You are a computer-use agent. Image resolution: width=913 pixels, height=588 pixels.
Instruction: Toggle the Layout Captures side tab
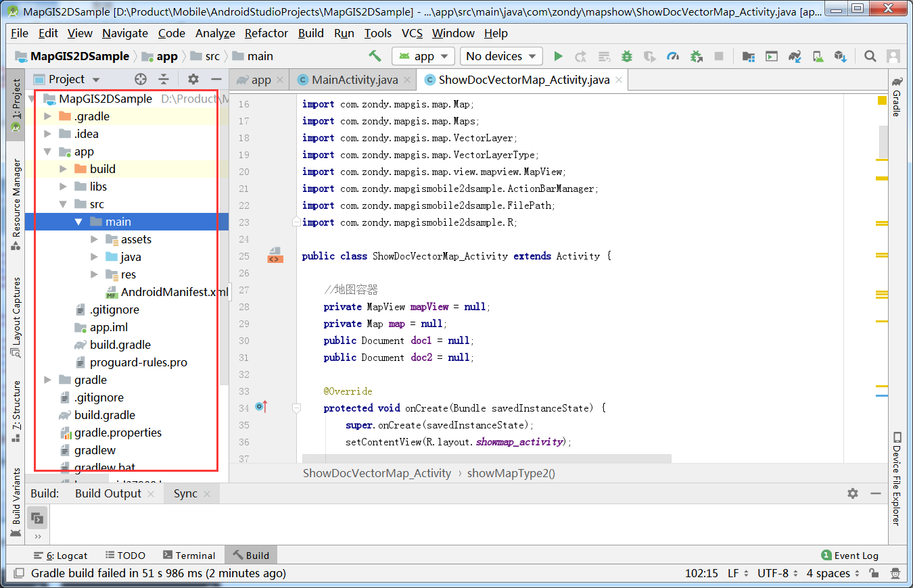coord(16,317)
